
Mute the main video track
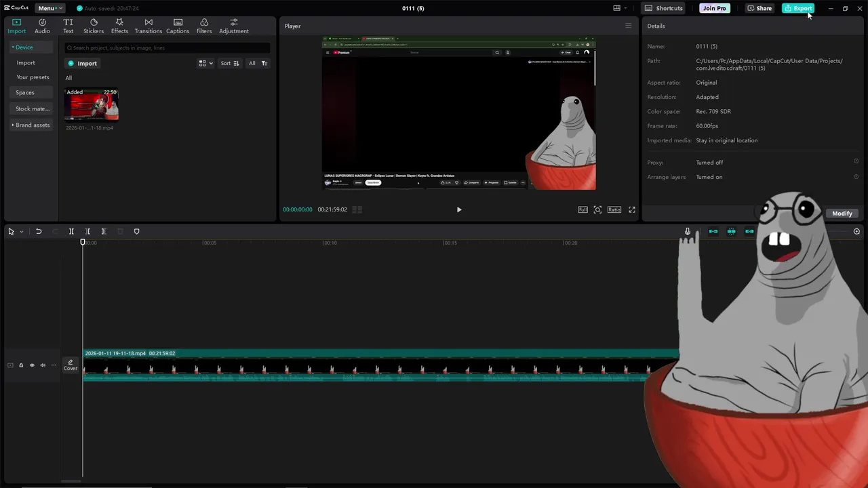tap(43, 365)
